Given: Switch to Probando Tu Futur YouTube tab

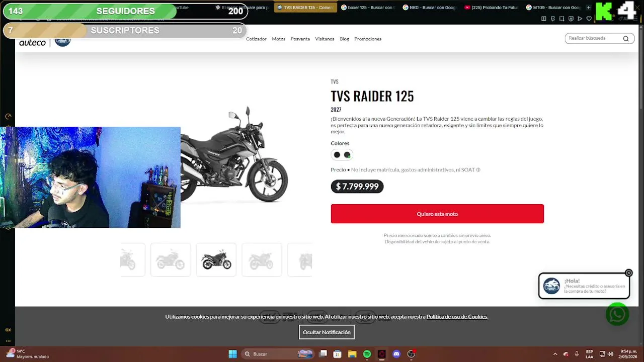Looking at the screenshot, I should pyautogui.click(x=492, y=8).
